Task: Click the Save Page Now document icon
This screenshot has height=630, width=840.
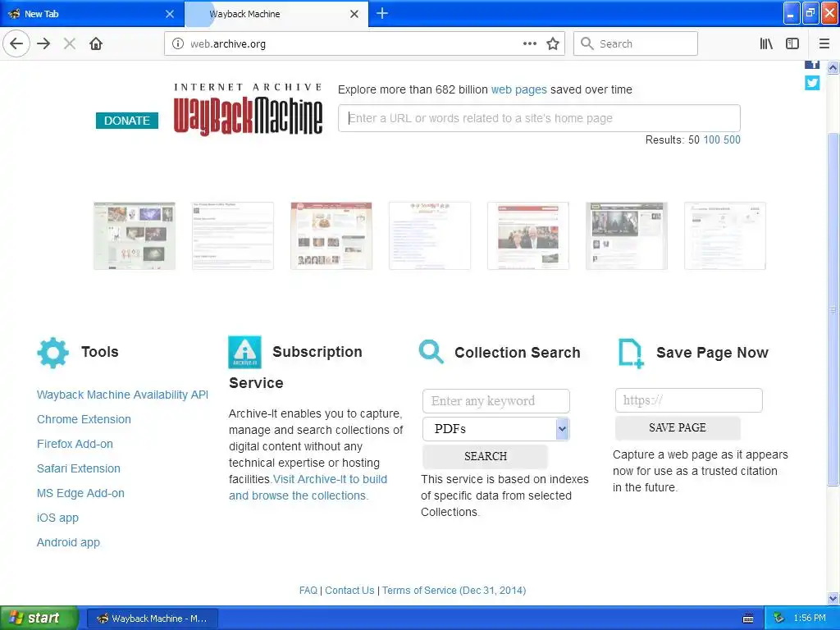Action: point(631,354)
